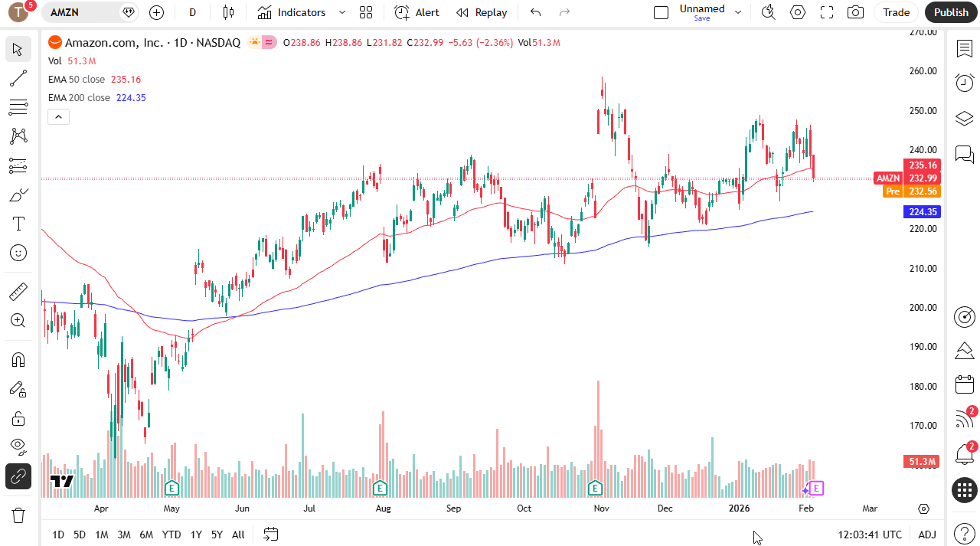The width and height of the screenshot is (980, 546).
Task: Remove drawings with the trash icon
Action: tap(18, 515)
